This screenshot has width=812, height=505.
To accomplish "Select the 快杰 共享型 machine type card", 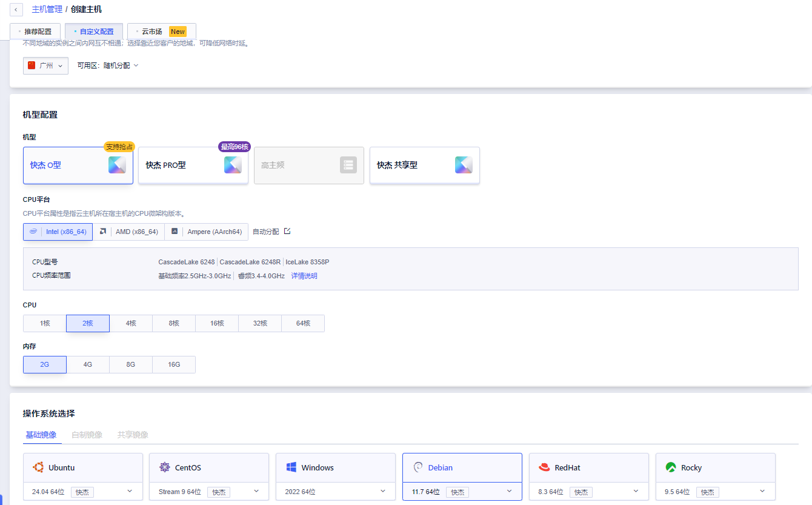I will (424, 165).
